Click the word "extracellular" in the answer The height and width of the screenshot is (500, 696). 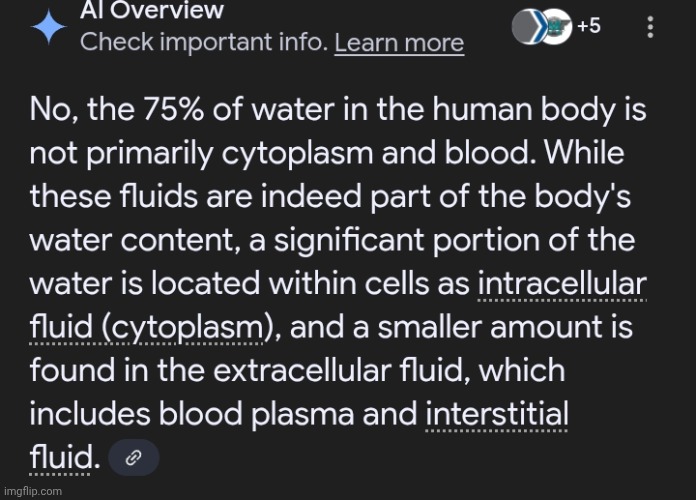[303, 371]
